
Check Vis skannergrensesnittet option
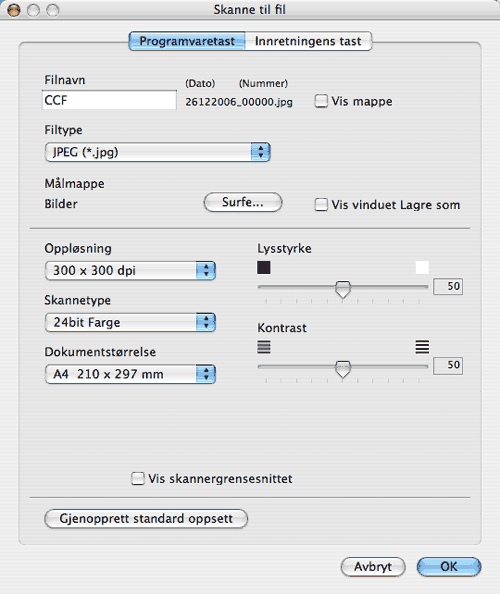(138, 478)
